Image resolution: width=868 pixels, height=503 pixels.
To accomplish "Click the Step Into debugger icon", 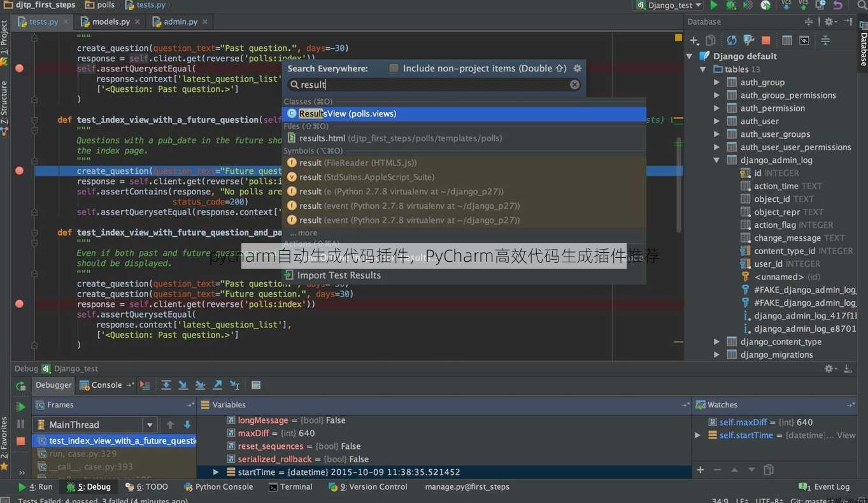I will 183,385.
